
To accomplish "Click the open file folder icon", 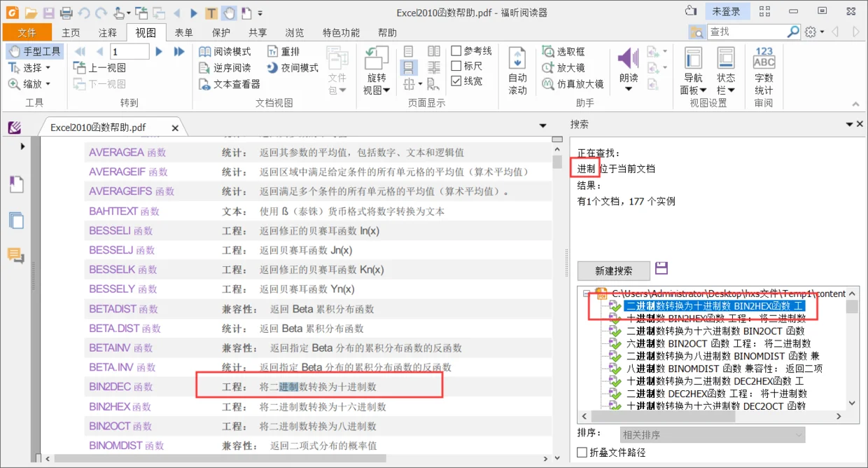I will [31, 13].
